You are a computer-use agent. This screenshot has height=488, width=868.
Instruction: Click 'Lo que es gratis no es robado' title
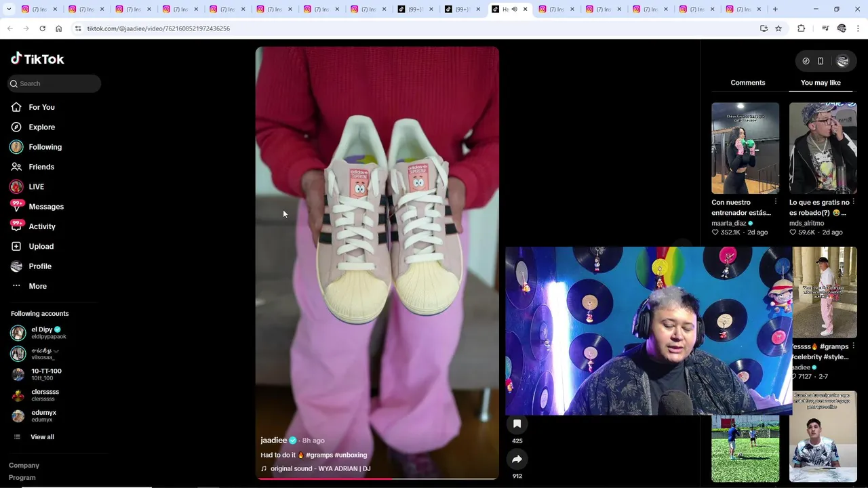coord(818,207)
